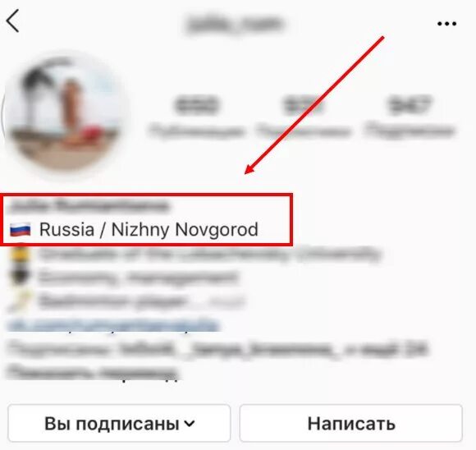Click the Russian flag emoji

pos(20,229)
